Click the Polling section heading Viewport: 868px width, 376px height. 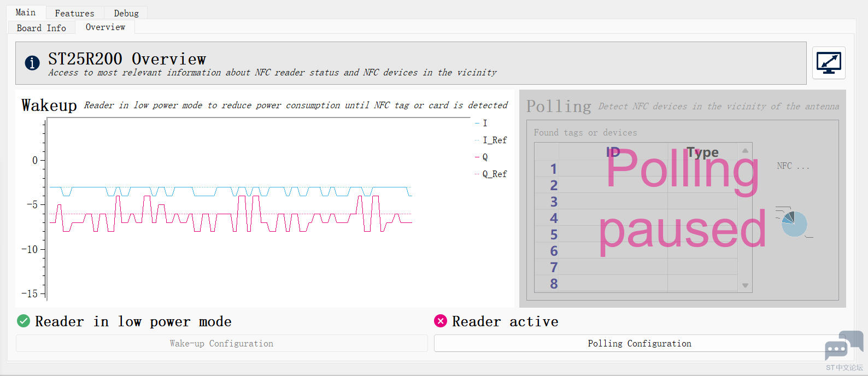tap(559, 106)
